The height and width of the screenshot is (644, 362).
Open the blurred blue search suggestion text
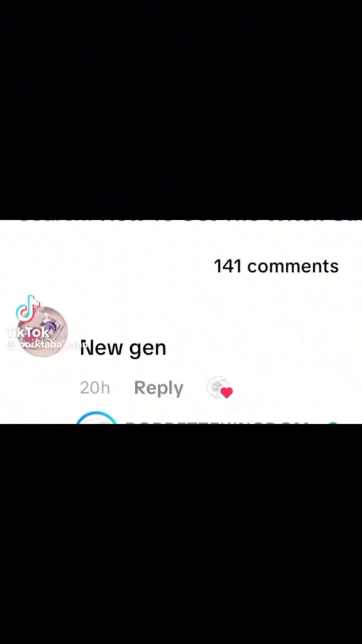[x=190, y=221]
